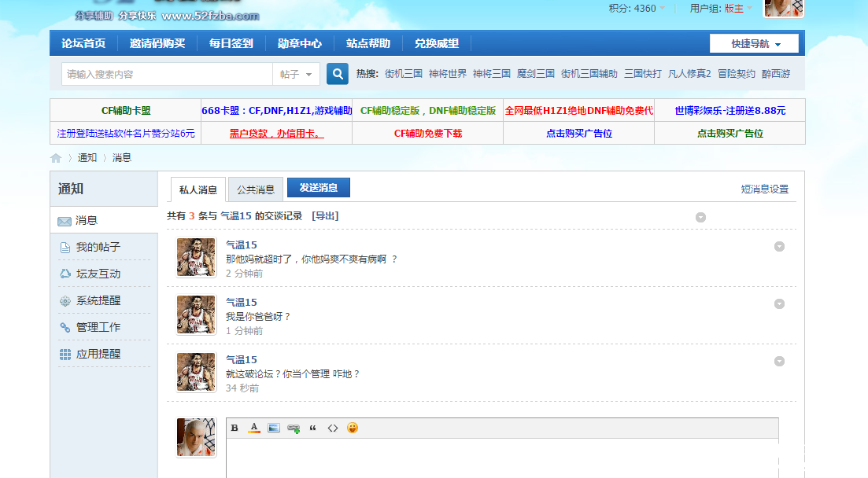Click the [导出] export link

pyautogui.click(x=325, y=215)
